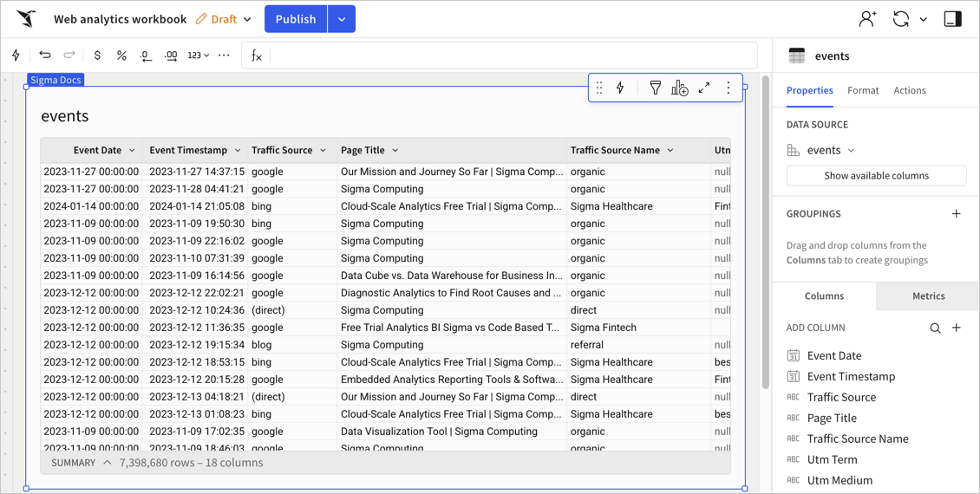Click the filter funnel icon
Viewport: 980px width, 494px height.
point(655,88)
